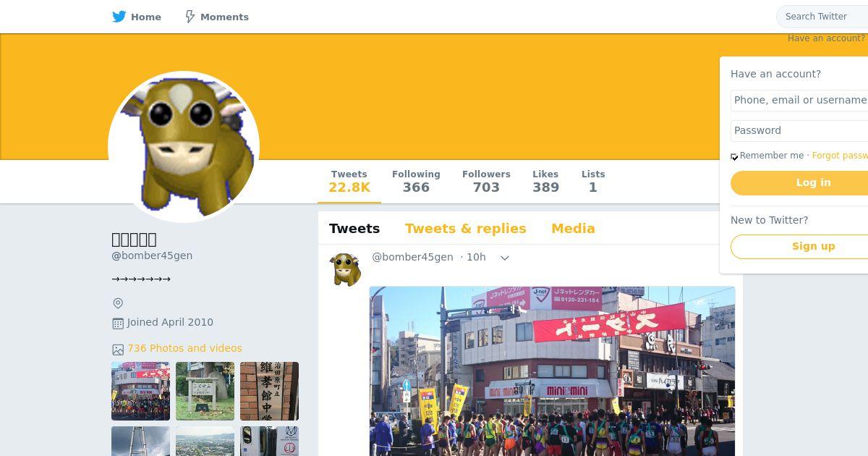
Task: Click the location pin icon in profile
Action: click(118, 303)
